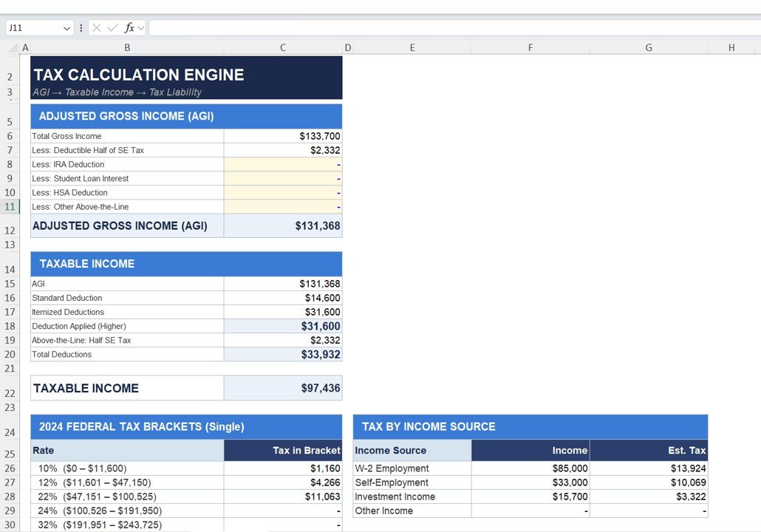Click the Total Gross Income value cell
The width and height of the screenshot is (761, 532).
coord(282,136)
